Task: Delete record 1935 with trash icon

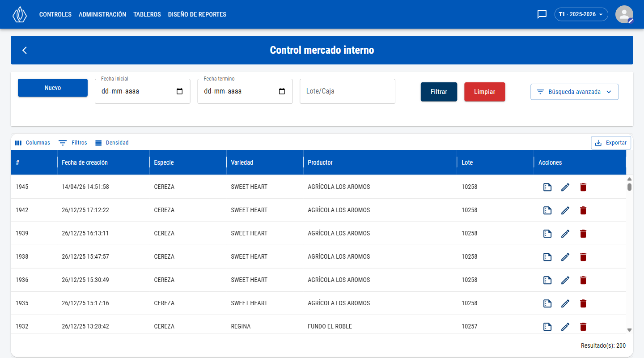Action: pos(583,303)
